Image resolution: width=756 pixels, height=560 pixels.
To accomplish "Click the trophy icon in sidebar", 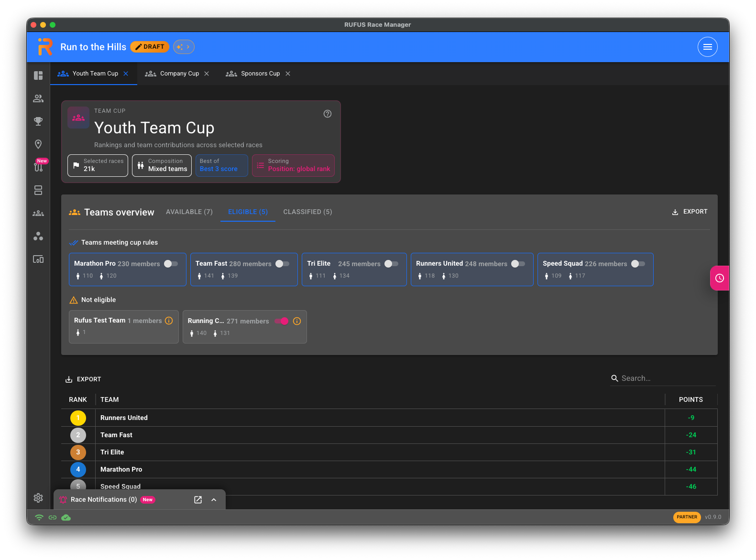I will [38, 121].
